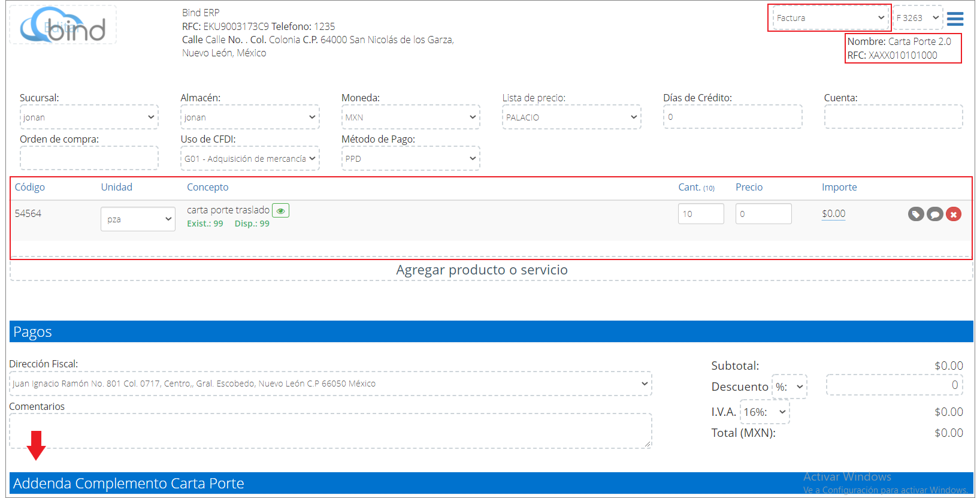Open the Uso de CFDI dropdown

click(250, 158)
